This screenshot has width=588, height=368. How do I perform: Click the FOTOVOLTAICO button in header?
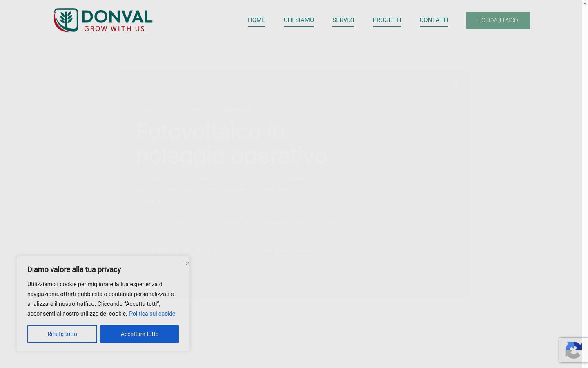pyautogui.click(x=498, y=20)
